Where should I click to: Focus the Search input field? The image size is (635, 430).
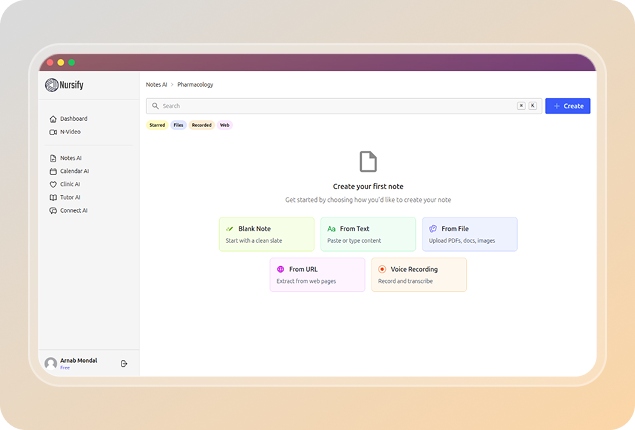330,106
